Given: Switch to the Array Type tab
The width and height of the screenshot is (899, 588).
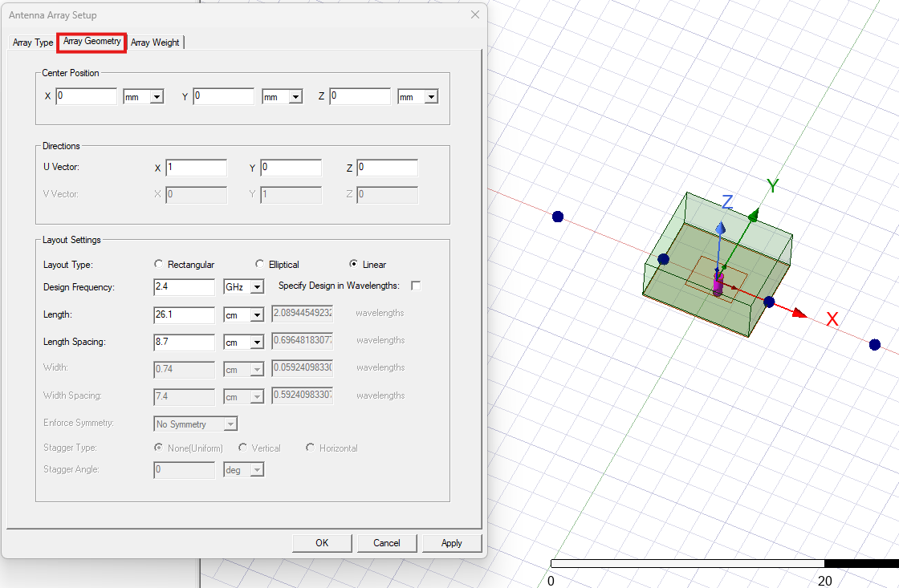Looking at the screenshot, I should (32, 43).
